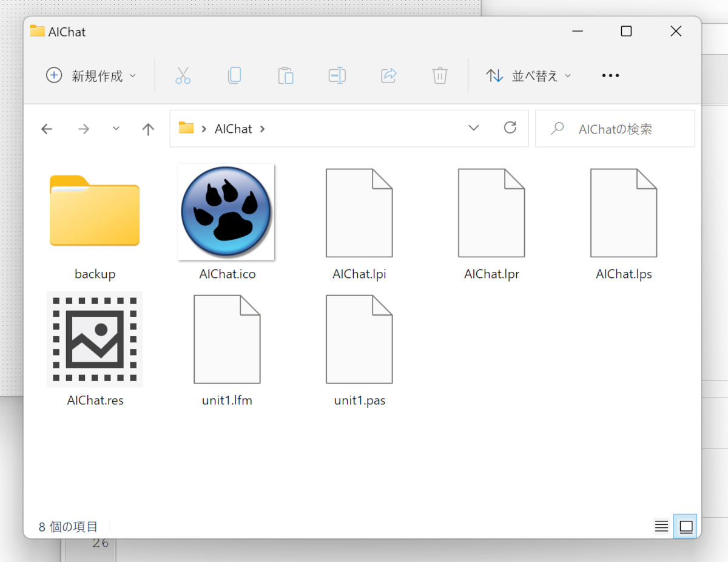Switch to large thumbnails view
This screenshot has width=728, height=562.
coord(686,526)
